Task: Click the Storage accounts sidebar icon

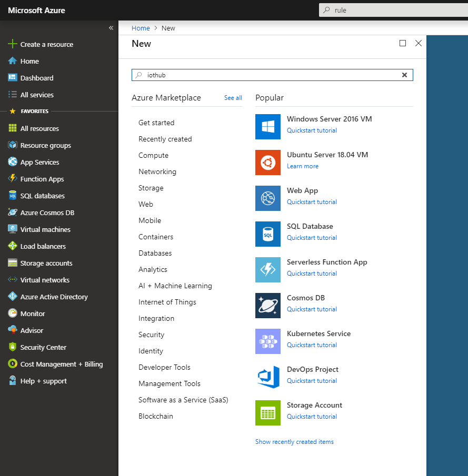Action: [13, 263]
